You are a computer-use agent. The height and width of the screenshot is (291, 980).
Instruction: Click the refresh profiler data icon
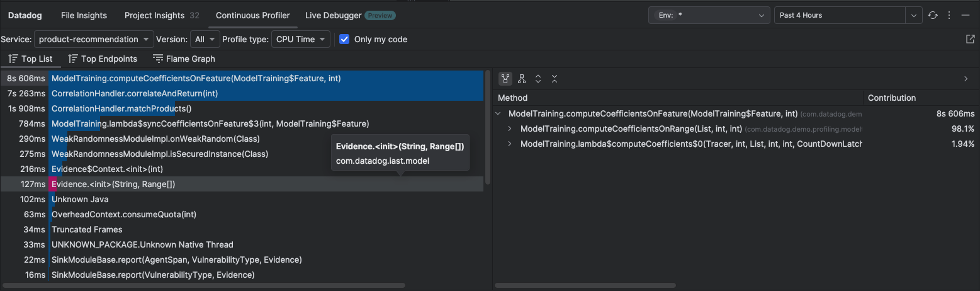coord(933,15)
